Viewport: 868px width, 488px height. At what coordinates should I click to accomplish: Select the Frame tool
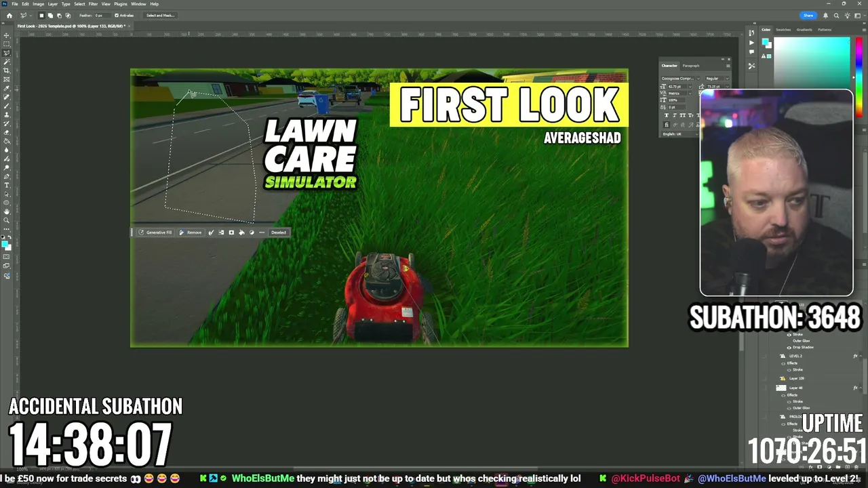click(7, 79)
